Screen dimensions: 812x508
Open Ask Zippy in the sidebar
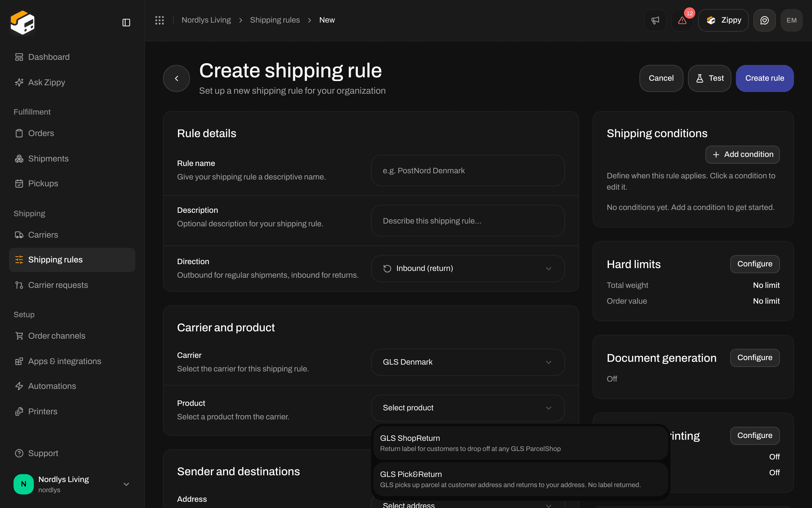[72, 82]
